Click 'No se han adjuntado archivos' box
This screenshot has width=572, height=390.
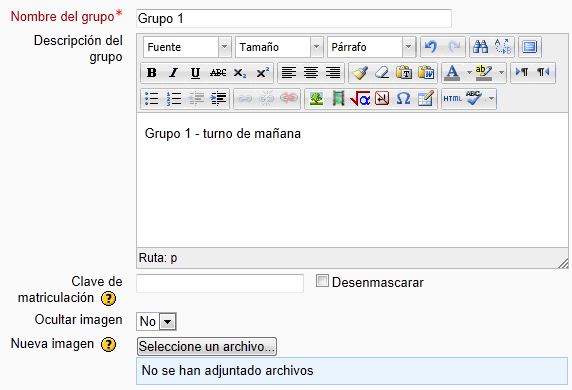point(352,371)
